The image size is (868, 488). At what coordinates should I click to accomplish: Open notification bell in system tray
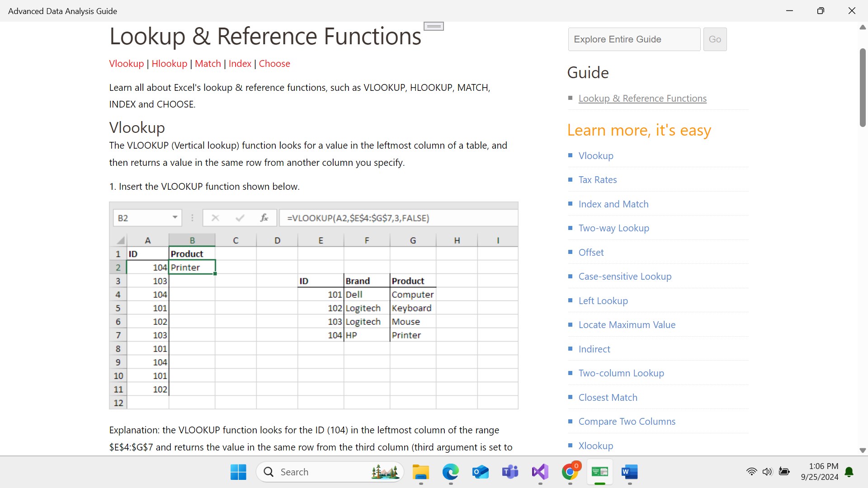(849, 472)
